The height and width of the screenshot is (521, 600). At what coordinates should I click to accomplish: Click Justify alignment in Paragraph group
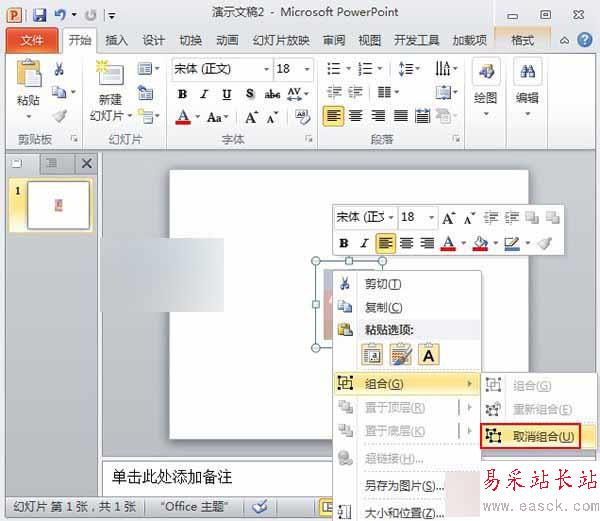pos(401,116)
